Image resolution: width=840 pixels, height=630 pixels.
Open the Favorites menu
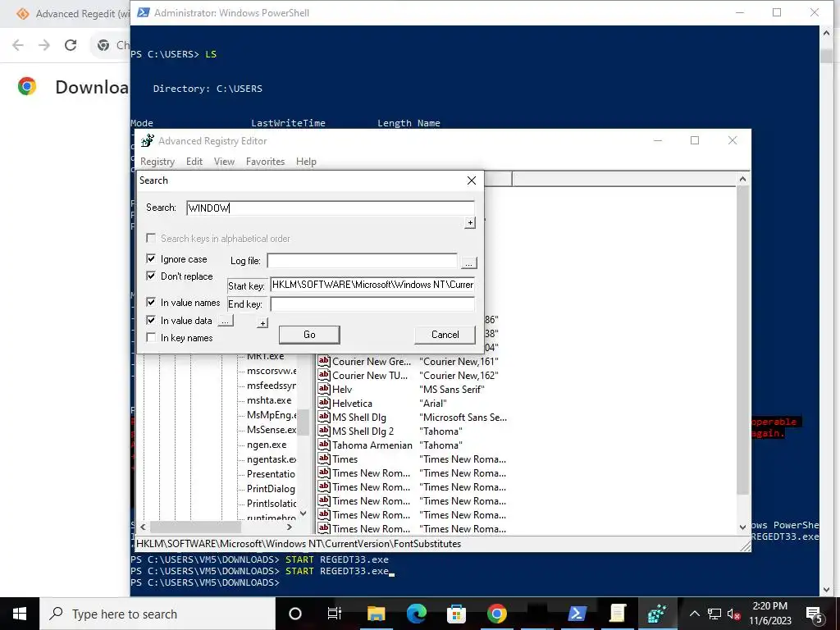coord(265,162)
